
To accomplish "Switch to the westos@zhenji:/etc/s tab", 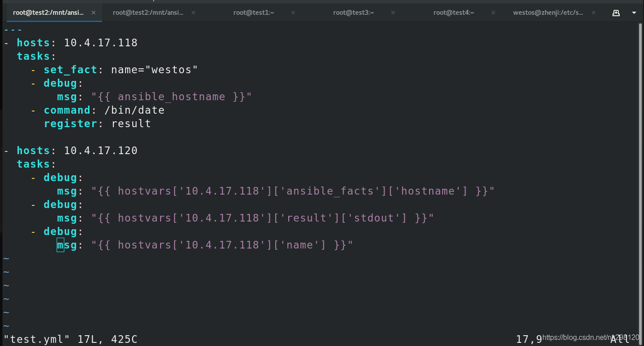I will (548, 13).
